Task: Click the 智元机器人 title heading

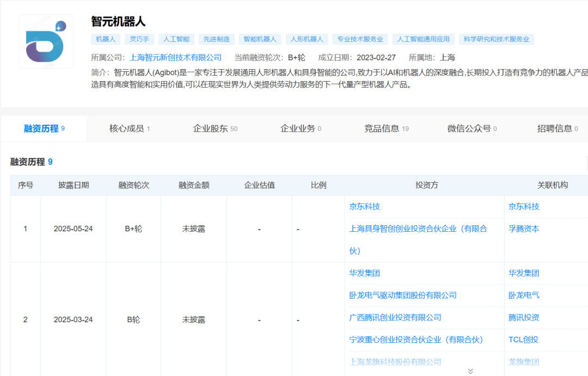Action: [118, 22]
